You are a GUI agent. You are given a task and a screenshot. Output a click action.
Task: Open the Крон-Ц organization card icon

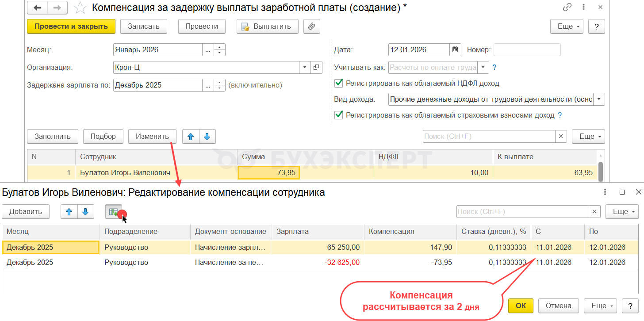coord(316,68)
